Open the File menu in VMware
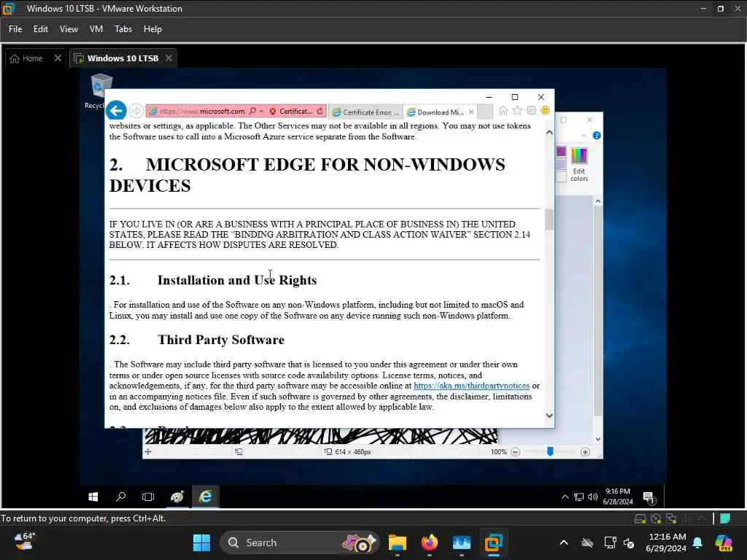Viewport: 747px width, 560px height. [x=15, y=29]
